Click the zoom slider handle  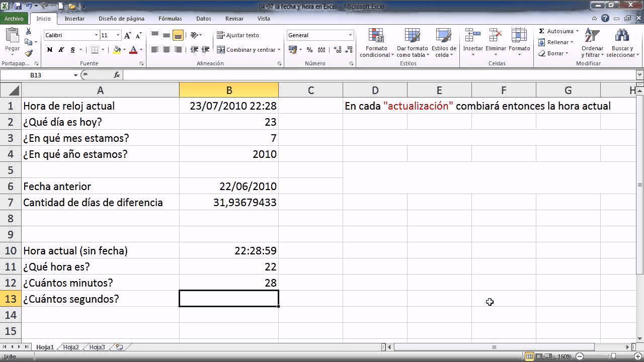click(x=613, y=356)
